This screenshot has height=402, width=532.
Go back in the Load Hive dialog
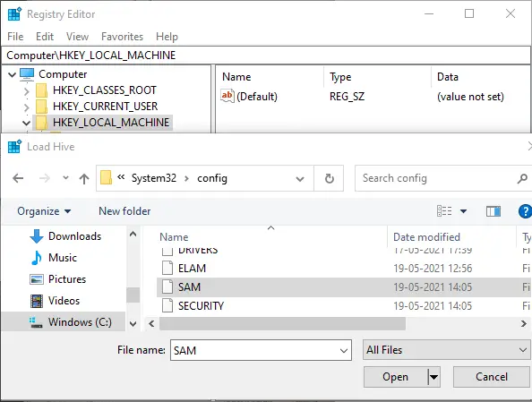(18, 178)
